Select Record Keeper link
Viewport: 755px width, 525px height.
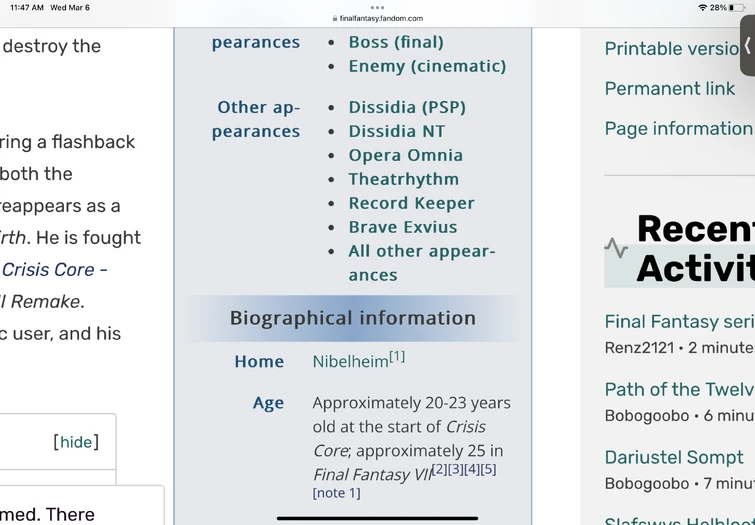point(411,203)
